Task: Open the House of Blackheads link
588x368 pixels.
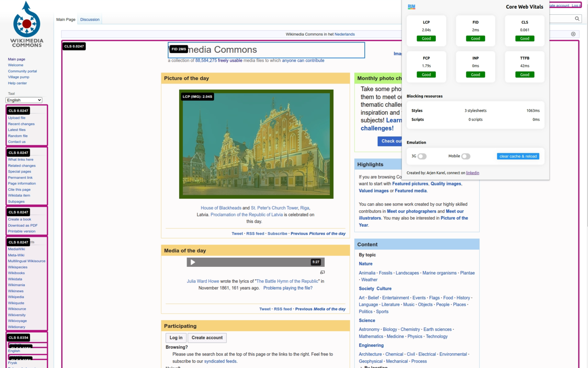Action: click(220, 207)
